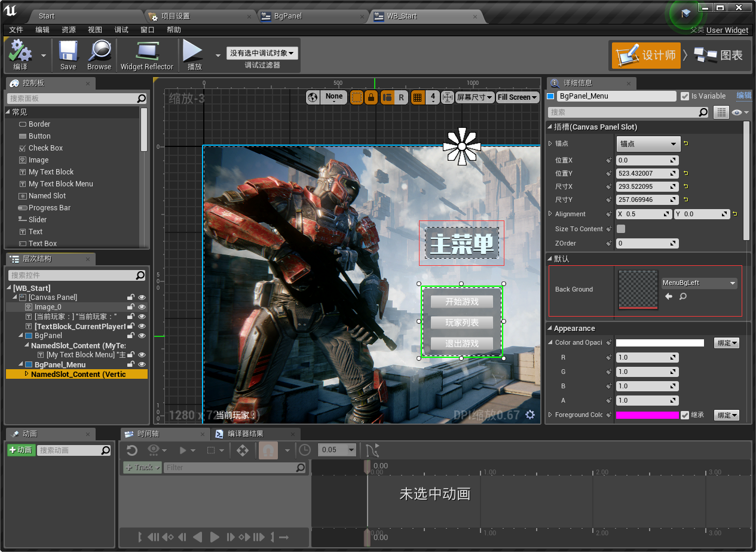Screen dimensions: 756x552
Task: Select the layout transform mode icon
Action: [x=387, y=97]
